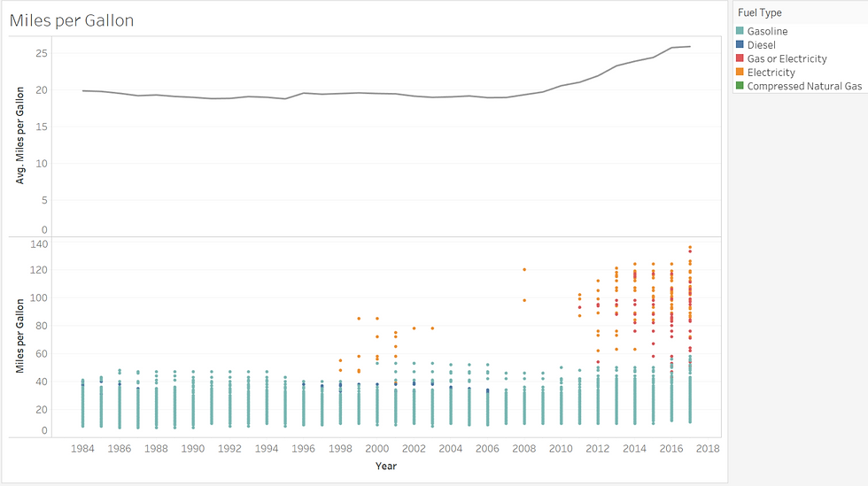Click the average line's end at 2017
The height and width of the screenshot is (486, 868).
[x=690, y=47]
